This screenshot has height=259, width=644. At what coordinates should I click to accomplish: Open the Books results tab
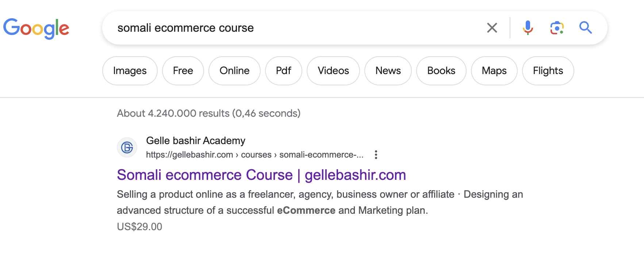441,71
